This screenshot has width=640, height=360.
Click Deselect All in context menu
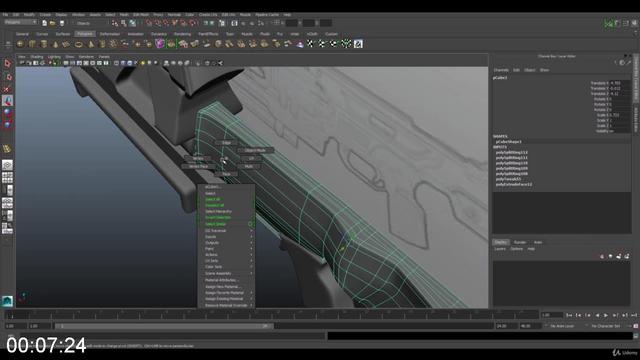click(215, 205)
